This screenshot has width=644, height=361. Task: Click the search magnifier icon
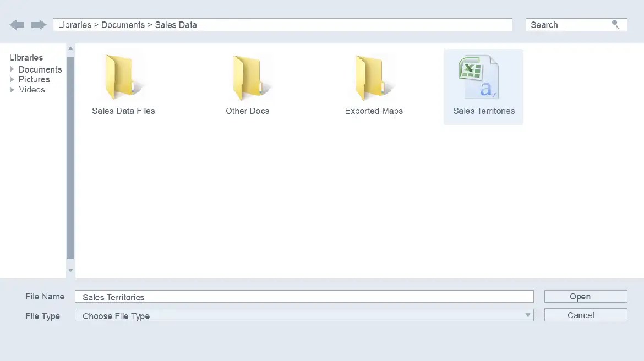click(615, 24)
